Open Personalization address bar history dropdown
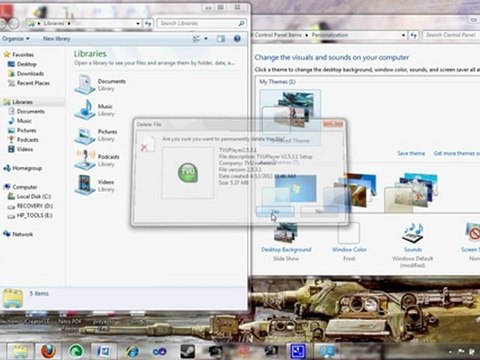480x360 pixels. (x=403, y=35)
